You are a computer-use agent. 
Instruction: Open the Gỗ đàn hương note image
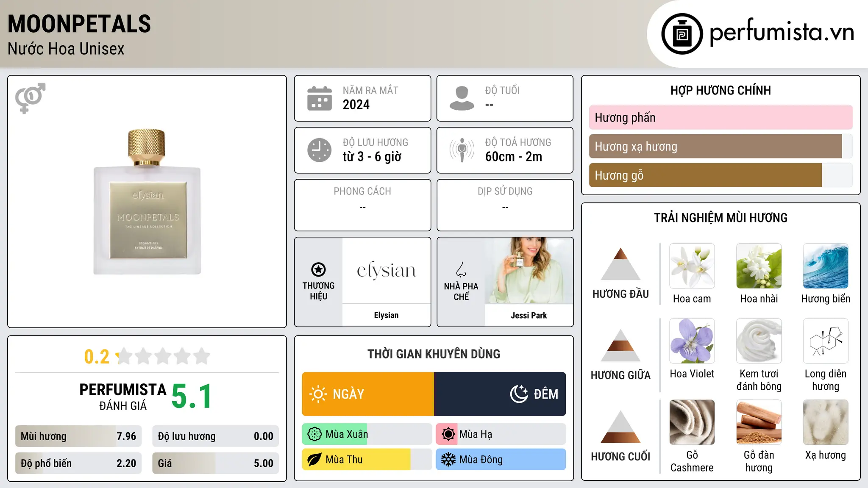(759, 422)
